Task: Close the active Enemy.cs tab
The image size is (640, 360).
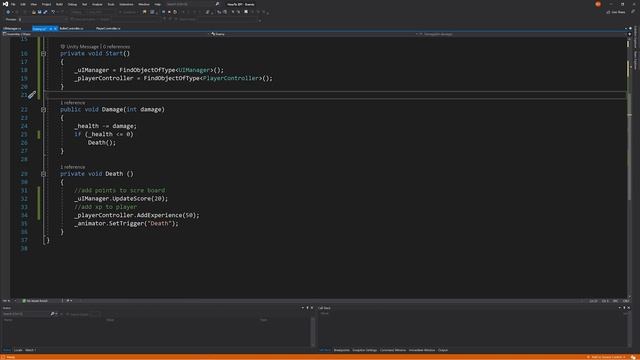Action: tap(56, 29)
